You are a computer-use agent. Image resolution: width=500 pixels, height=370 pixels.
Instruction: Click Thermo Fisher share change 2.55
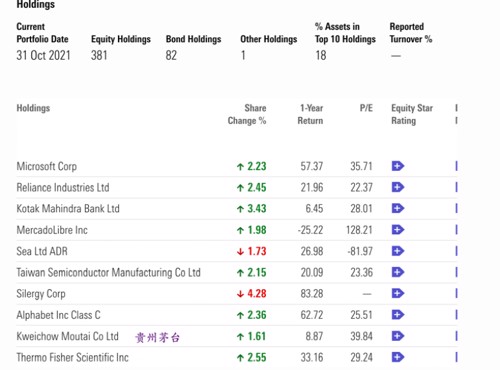point(257,357)
